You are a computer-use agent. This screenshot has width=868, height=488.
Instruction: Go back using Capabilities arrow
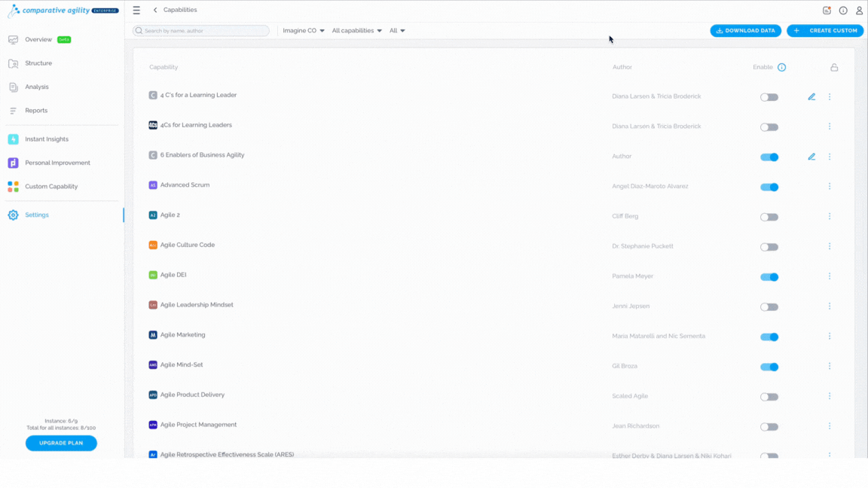[x=155, y=10]
